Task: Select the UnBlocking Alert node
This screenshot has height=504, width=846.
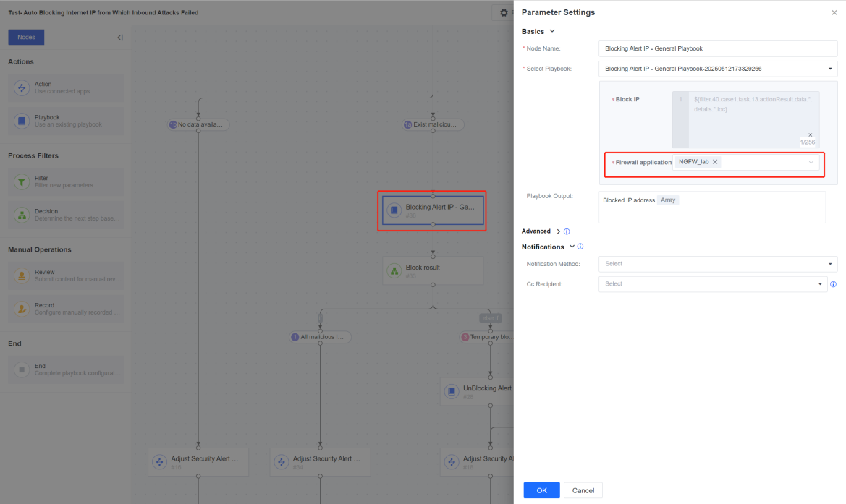Action: pyautogui.click(x=476, y=391)
